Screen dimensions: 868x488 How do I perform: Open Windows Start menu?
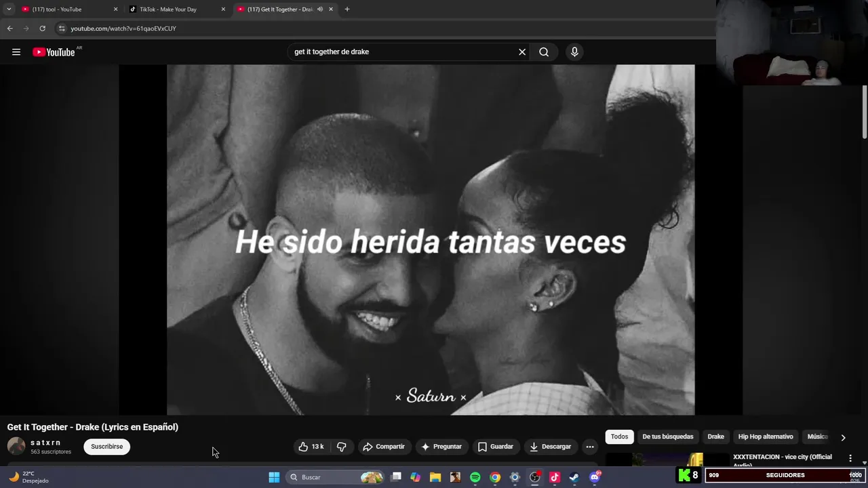pyautogui.click(x=274, y=477)
